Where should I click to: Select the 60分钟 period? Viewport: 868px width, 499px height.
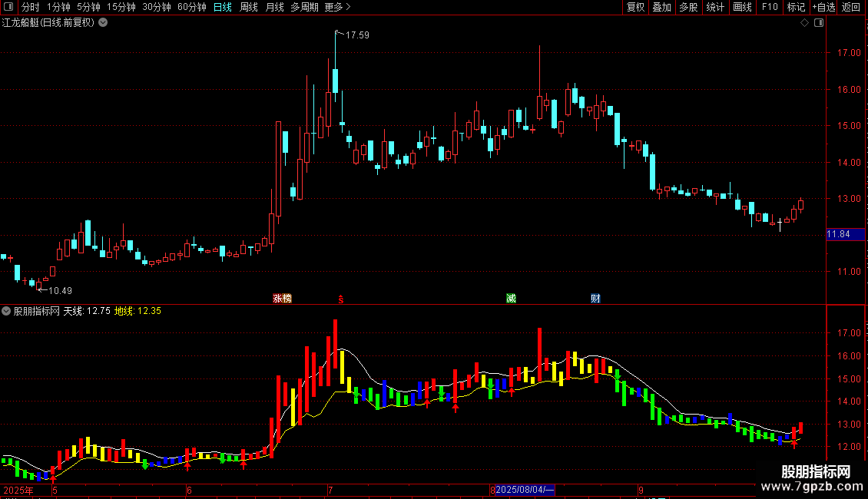[x=192, y=7]
